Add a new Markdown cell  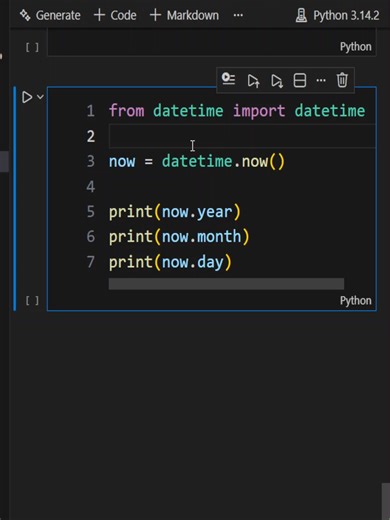pos(184,15)
